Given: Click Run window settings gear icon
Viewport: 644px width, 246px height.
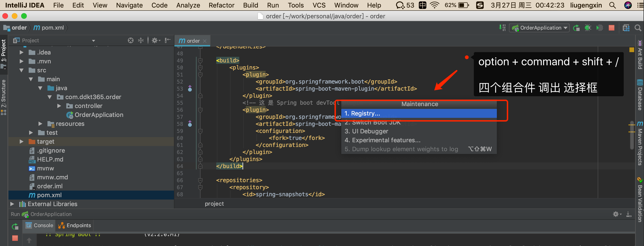Looking at the screenshot, I should pos(617,214).
